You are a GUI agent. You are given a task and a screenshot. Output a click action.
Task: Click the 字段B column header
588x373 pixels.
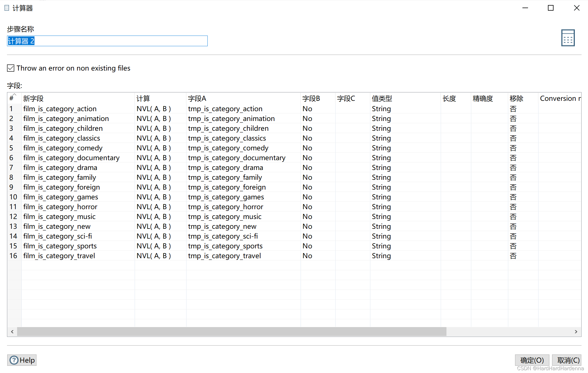tap(318, 98)
